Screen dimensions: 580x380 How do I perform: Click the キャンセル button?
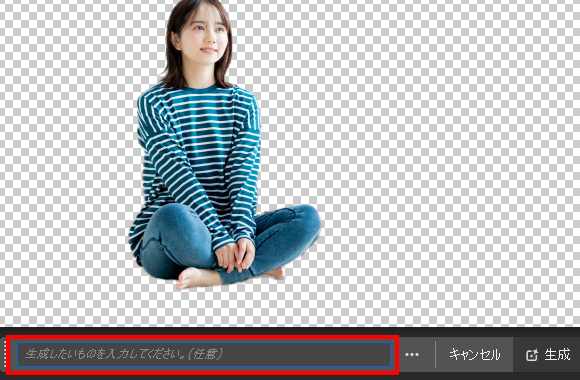pos(475,355)
